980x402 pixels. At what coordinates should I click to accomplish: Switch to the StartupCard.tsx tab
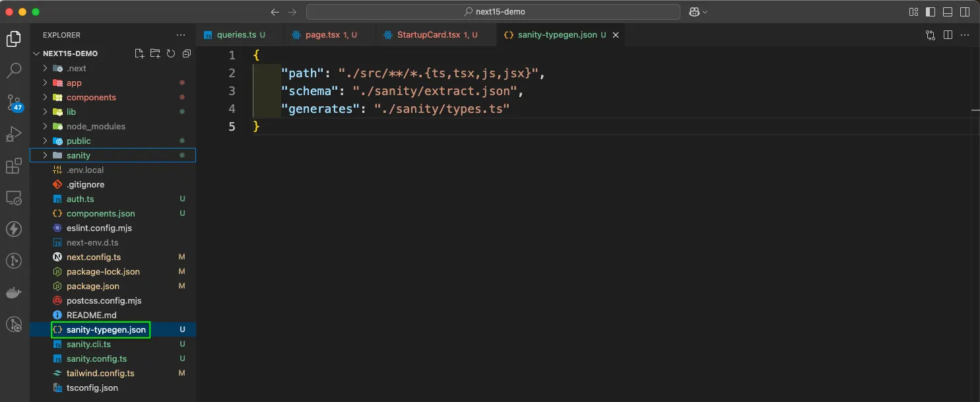pyautogui.click(x=435, y=35)
